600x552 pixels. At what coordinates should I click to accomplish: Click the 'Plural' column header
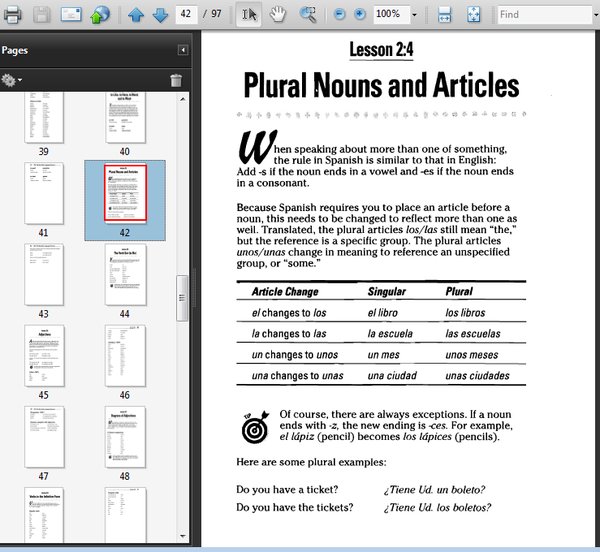pyautogui.click(x=459, y=292)
